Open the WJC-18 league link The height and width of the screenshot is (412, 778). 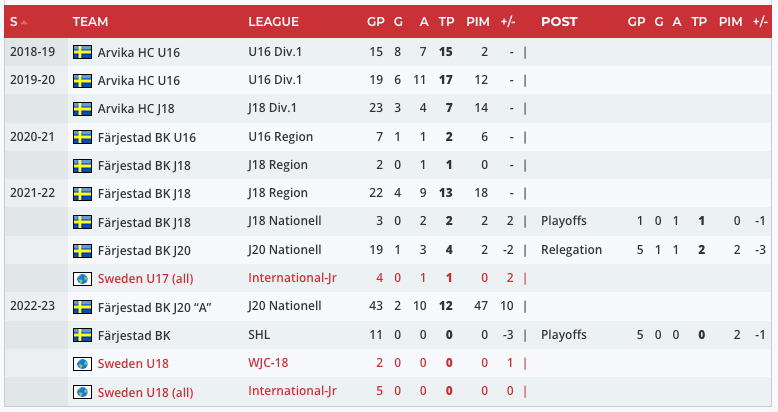[x=268, y=363]
